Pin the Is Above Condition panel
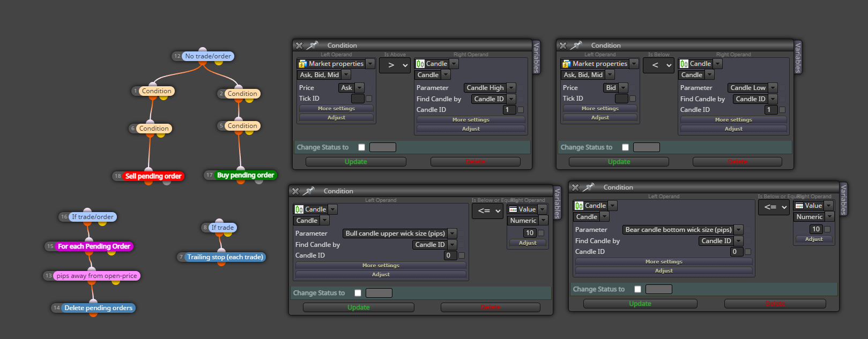Screen dimensions: 868x339 click(x=312, y=46)
